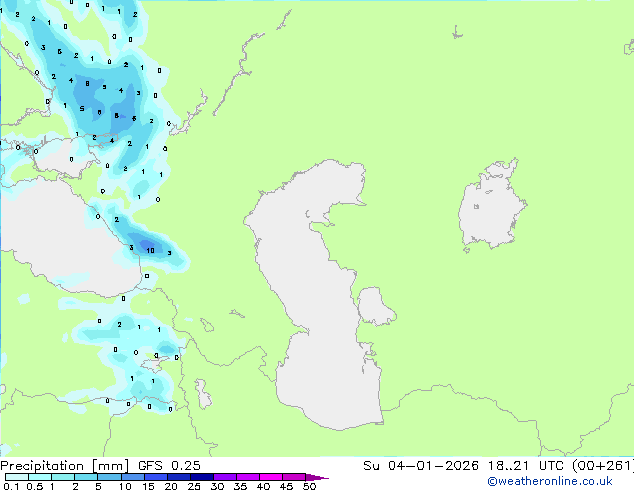This screenshot has width=634, height=490.
Task: Select the 'GFS 0.25' model label
Action: tap(169, 466)
